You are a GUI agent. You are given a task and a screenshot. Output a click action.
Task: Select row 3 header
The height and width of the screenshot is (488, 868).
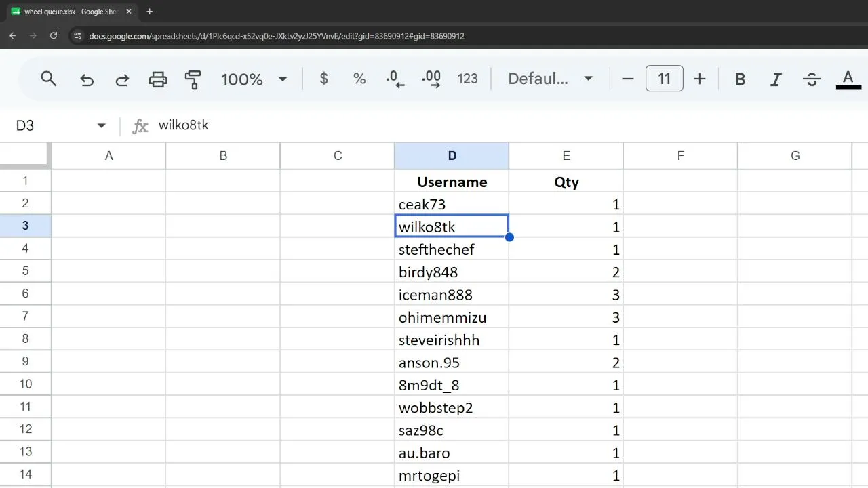pyautogui.click(x=26, y=226)
